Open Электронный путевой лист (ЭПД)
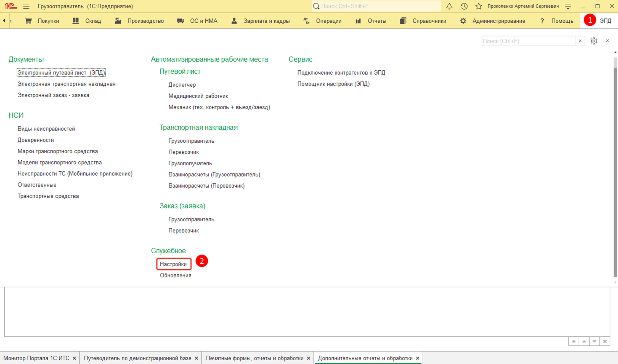 [x=61, y=73]
